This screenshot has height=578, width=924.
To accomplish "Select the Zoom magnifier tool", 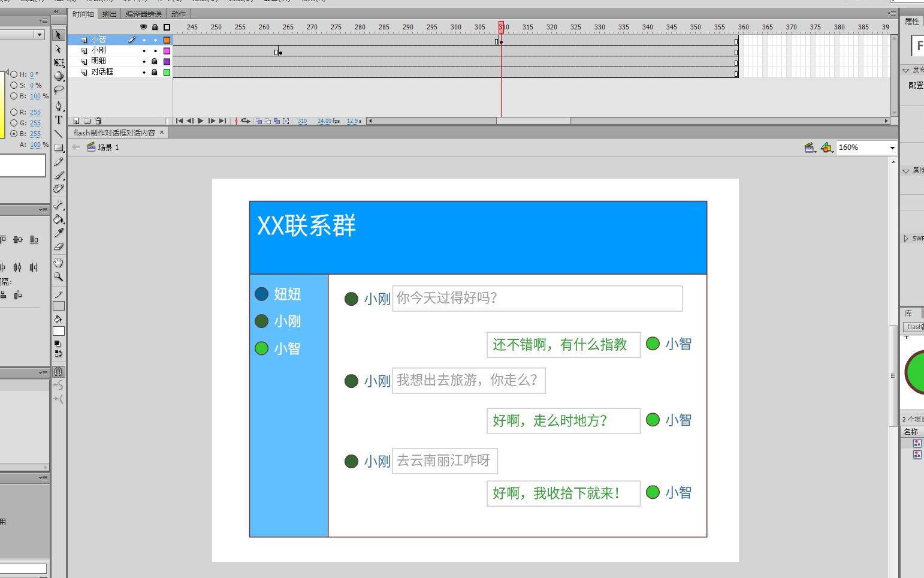I will (58, 276).
